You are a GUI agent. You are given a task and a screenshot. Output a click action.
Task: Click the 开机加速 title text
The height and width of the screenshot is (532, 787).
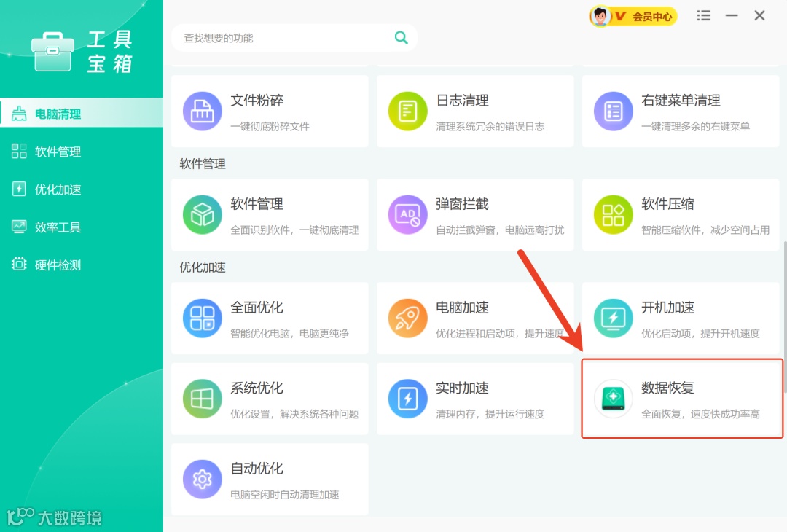[667, 307]
